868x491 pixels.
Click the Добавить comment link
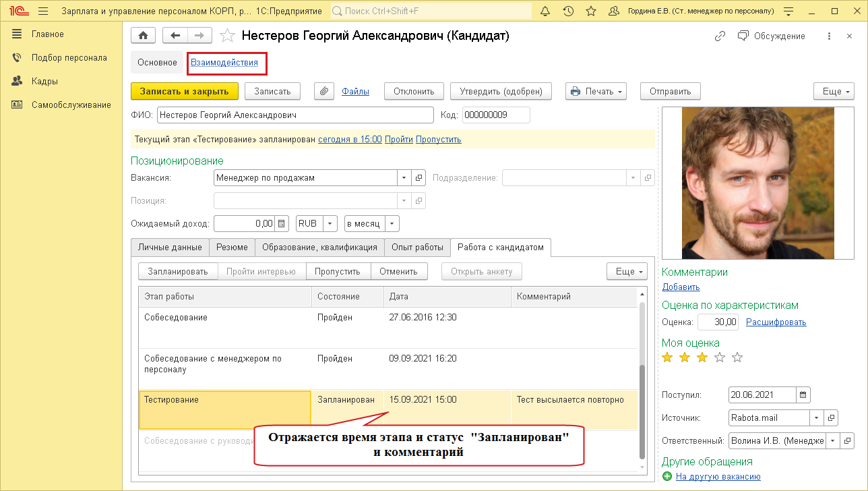pos(681,287)
